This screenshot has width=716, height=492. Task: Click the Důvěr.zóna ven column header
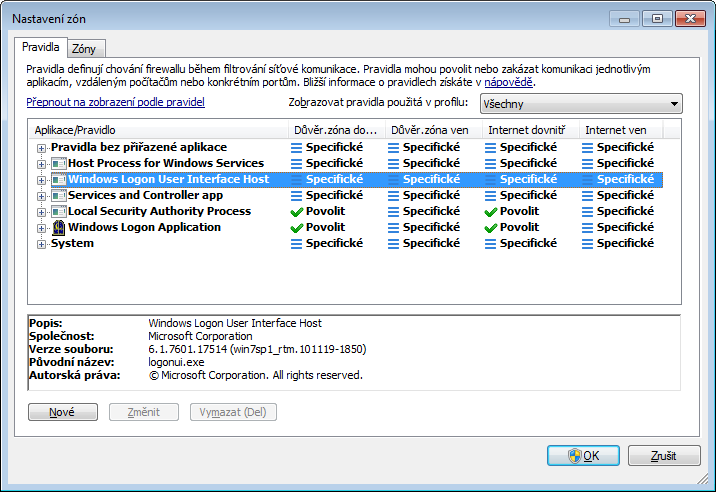[x=434, y=130]
